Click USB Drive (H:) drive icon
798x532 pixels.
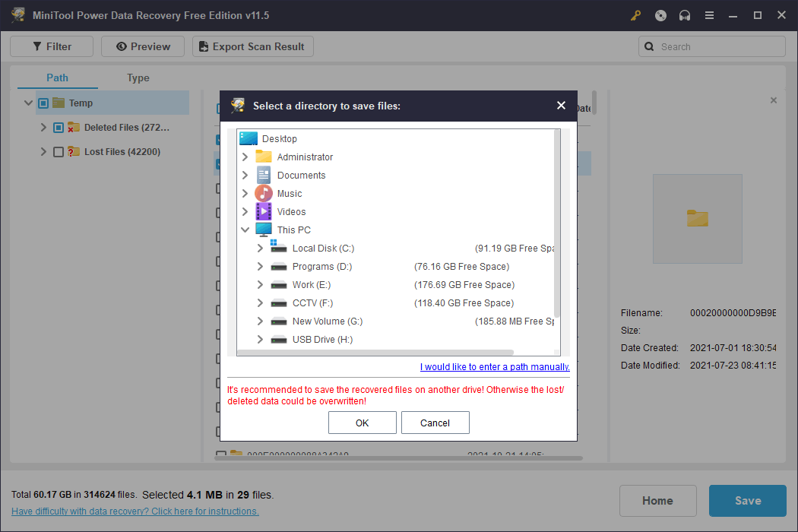click(x=279, y=340)
